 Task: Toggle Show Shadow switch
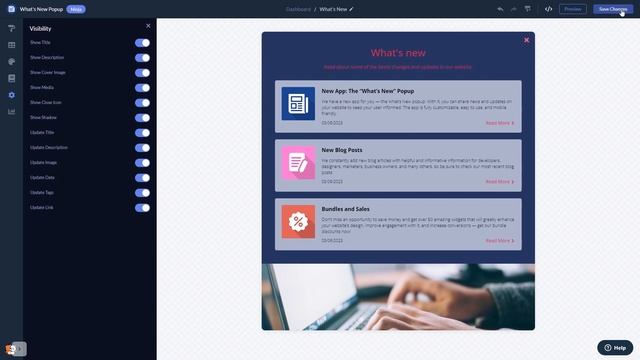(x=142, y=118)
